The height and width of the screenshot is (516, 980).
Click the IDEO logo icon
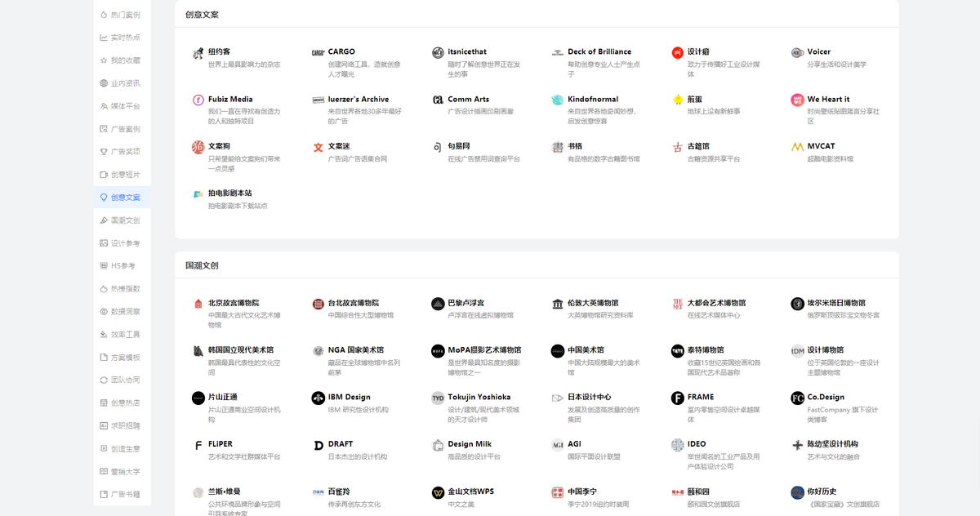click(678, 446)
